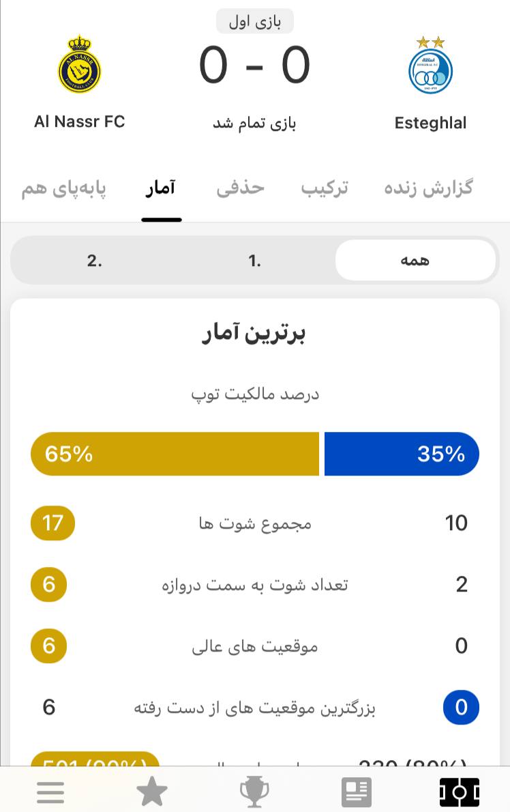The image size is (510, 812).
Task: Tap the Esteghlal team name
Action: pos(430,123)
